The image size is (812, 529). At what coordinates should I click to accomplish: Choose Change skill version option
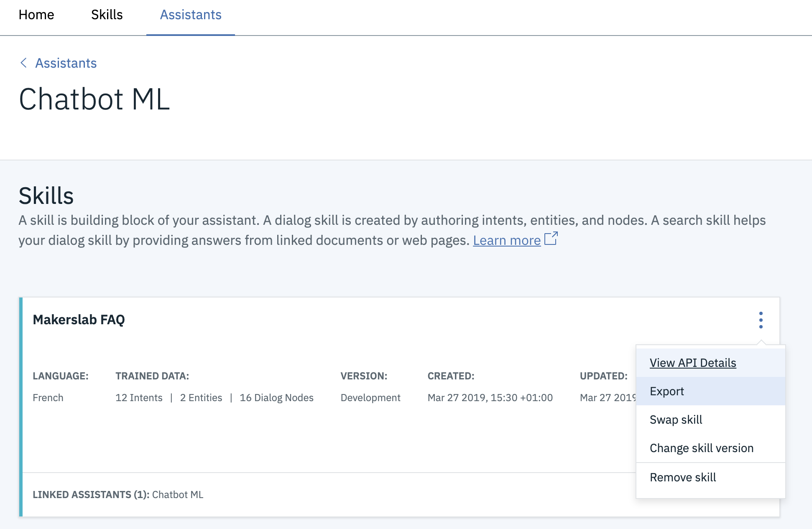pyautogui.click(x=701, y=448)
